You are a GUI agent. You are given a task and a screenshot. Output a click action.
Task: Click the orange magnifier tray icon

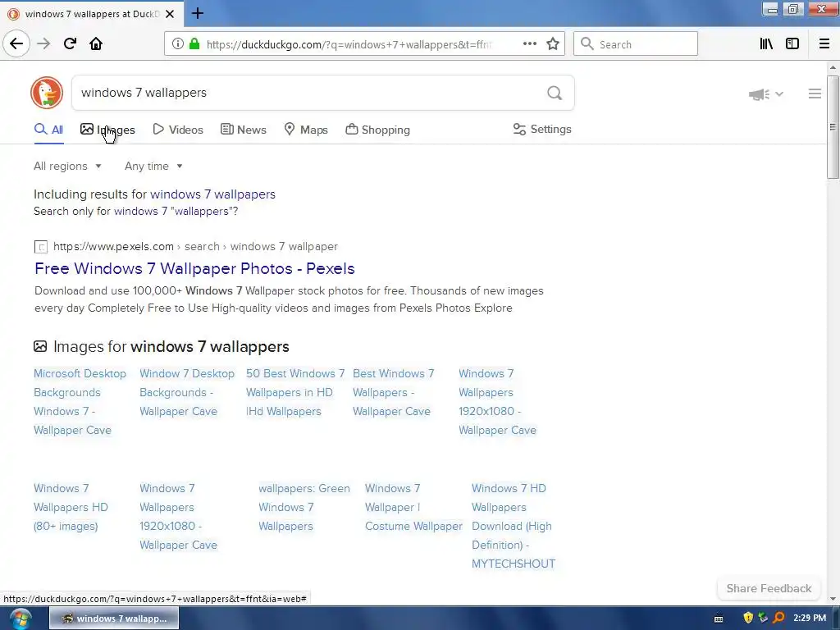(x=779, y=618)
